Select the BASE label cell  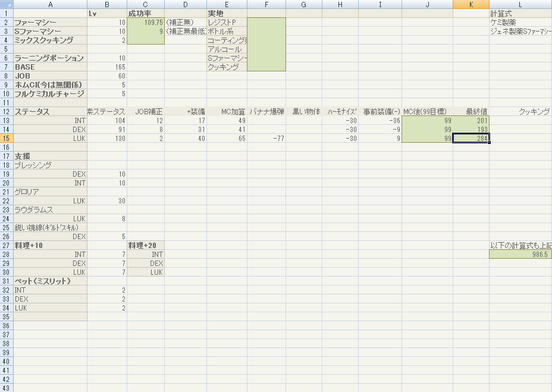51,67
